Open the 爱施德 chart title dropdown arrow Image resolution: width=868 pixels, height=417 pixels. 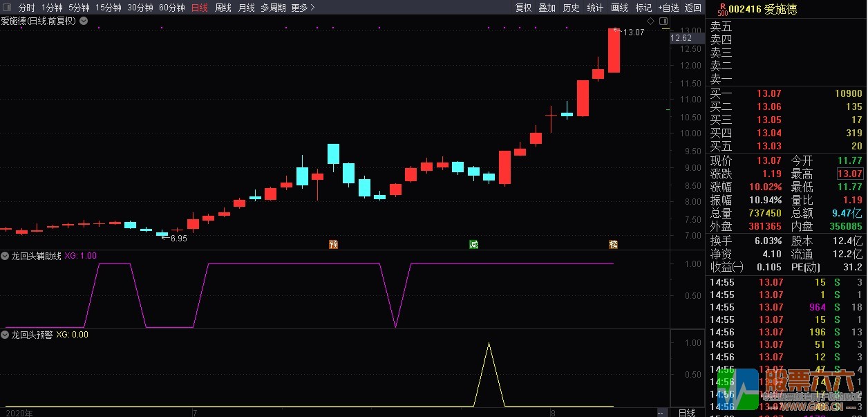[x=84, y=21]
